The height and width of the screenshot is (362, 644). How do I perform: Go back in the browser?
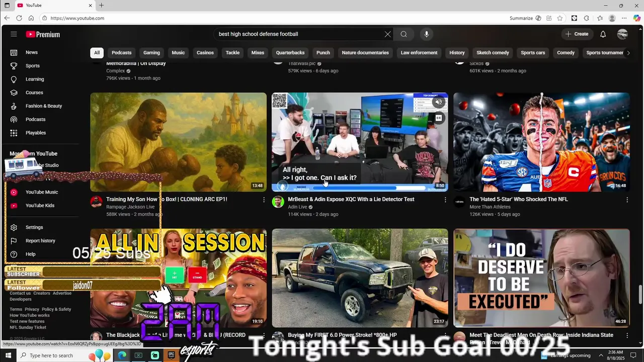(x=7, y=18)
